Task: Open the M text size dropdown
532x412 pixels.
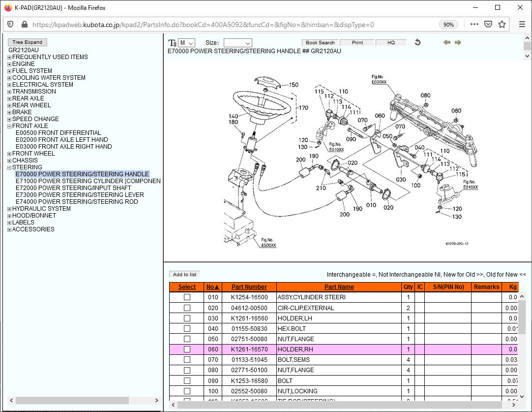Action: click(x=187, y=43)
